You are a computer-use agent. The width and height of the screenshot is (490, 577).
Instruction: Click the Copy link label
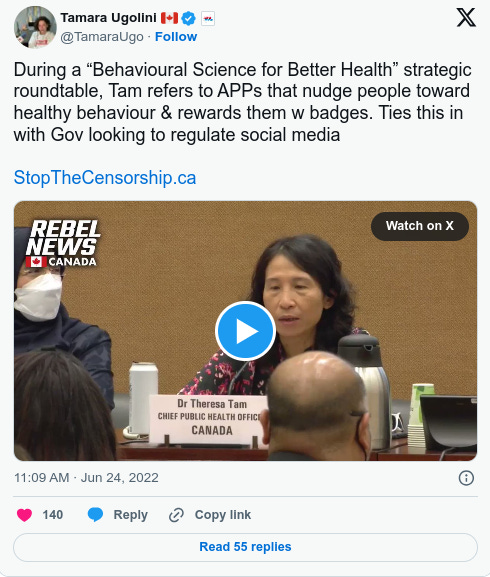223,514
